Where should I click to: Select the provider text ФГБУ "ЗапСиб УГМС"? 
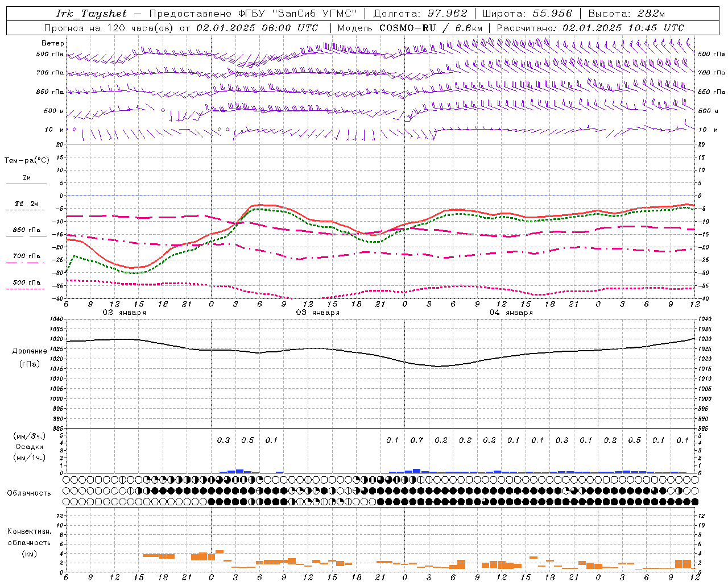click(x=297, y=14)
